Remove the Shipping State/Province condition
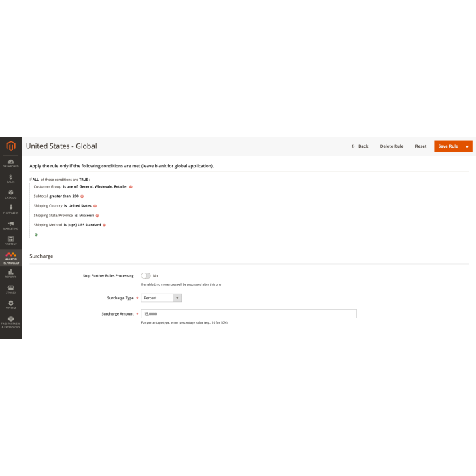476x476 pixels. tap(97, 216)
